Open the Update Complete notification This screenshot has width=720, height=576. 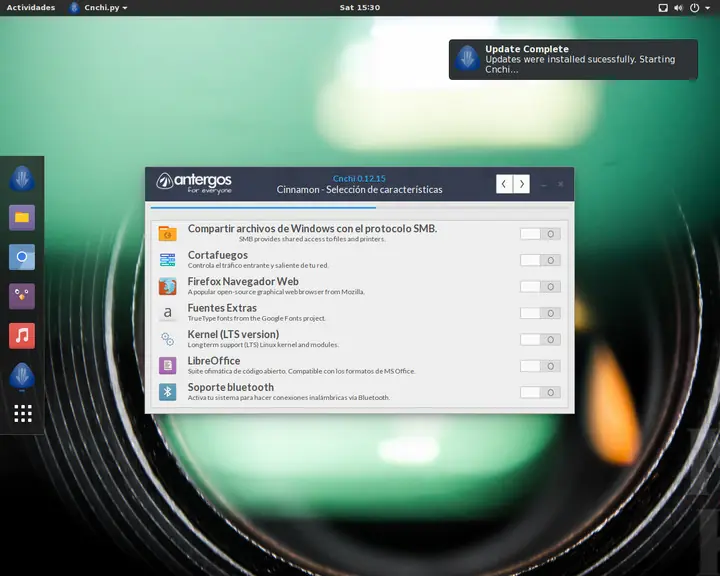(573, 59)
